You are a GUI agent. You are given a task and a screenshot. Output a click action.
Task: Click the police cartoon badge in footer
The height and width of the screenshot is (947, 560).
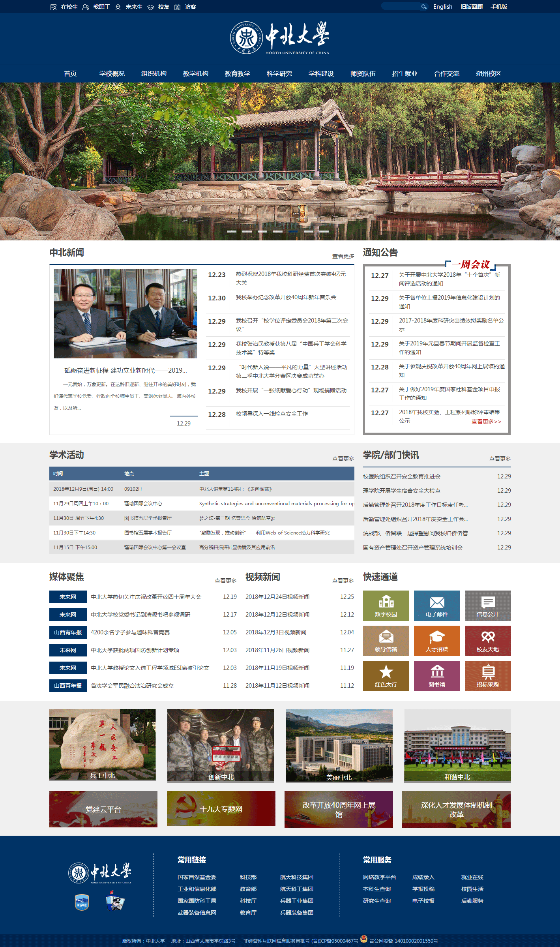(115, 901)
